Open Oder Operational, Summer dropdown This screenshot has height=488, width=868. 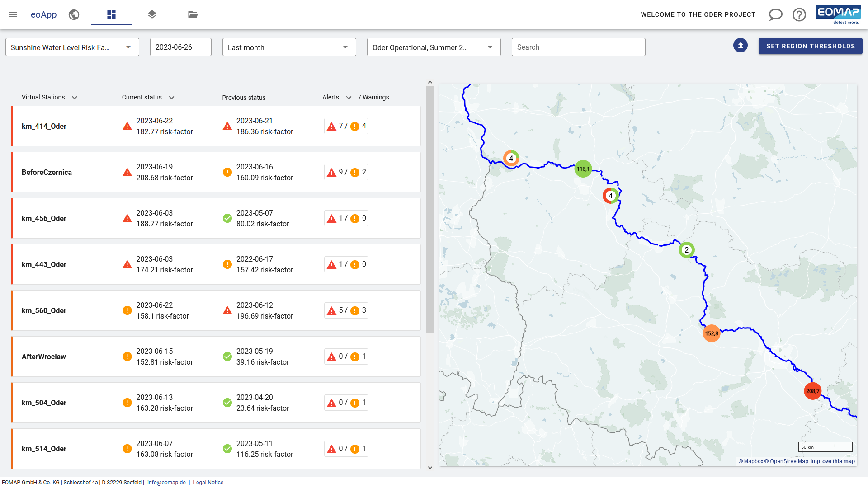433,47
